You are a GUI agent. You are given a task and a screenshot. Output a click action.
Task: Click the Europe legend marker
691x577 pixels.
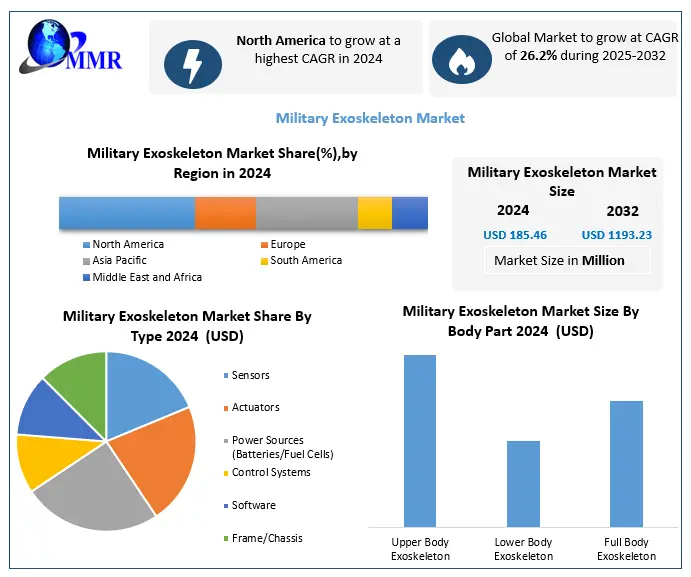[264, 245]
